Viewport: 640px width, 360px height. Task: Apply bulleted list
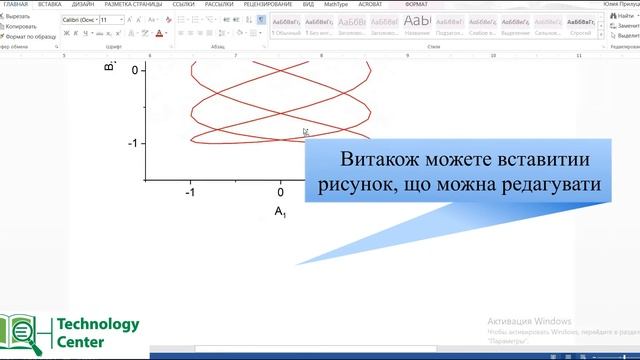click(181, 20)
